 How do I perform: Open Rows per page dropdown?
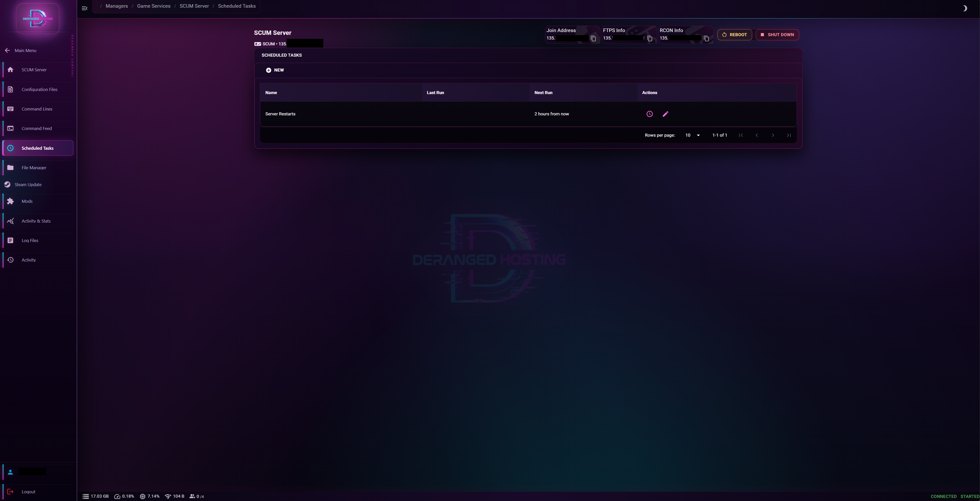click(x=692, y=135)
